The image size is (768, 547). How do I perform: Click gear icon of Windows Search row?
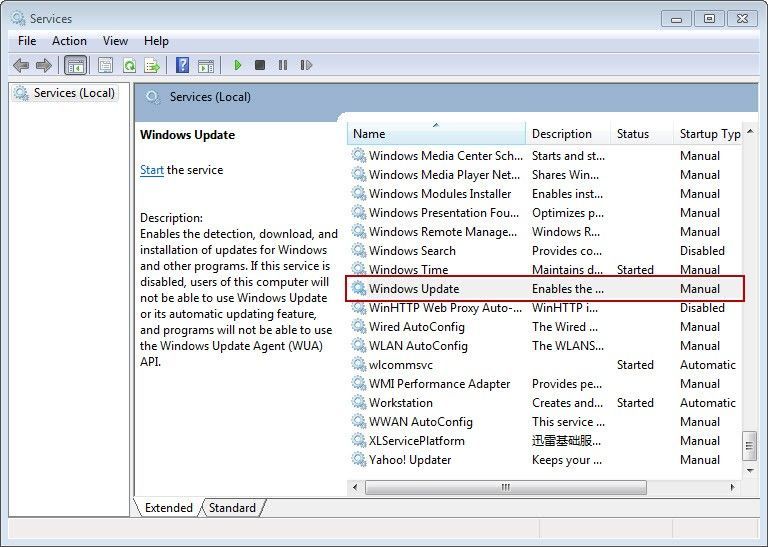pyautogui.click(x=359, y=250)
